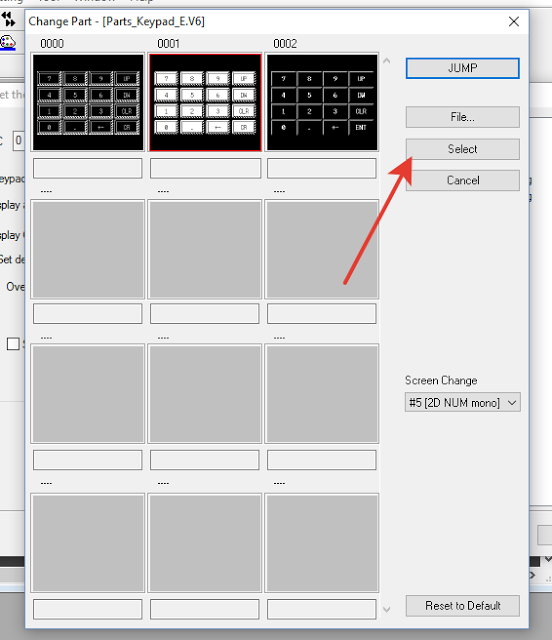Select keypad part thumbnail 0002
Image resolution: width=552 pixels, height=640 pixels.
pos(322,102)
